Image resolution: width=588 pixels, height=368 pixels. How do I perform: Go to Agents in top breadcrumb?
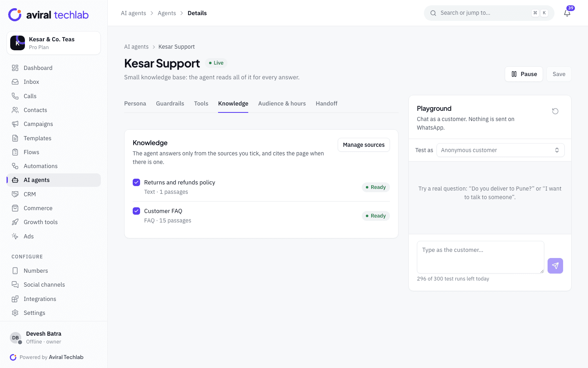167,13
